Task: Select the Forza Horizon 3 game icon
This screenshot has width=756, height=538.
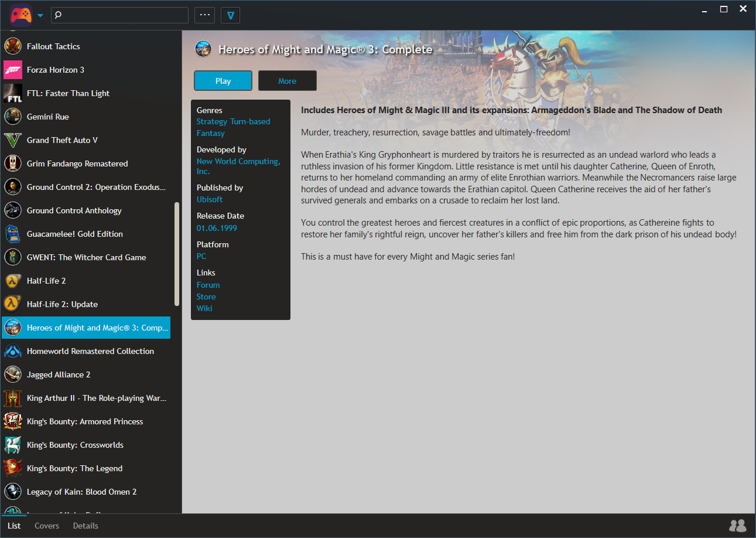Action: tap(13, 70)
